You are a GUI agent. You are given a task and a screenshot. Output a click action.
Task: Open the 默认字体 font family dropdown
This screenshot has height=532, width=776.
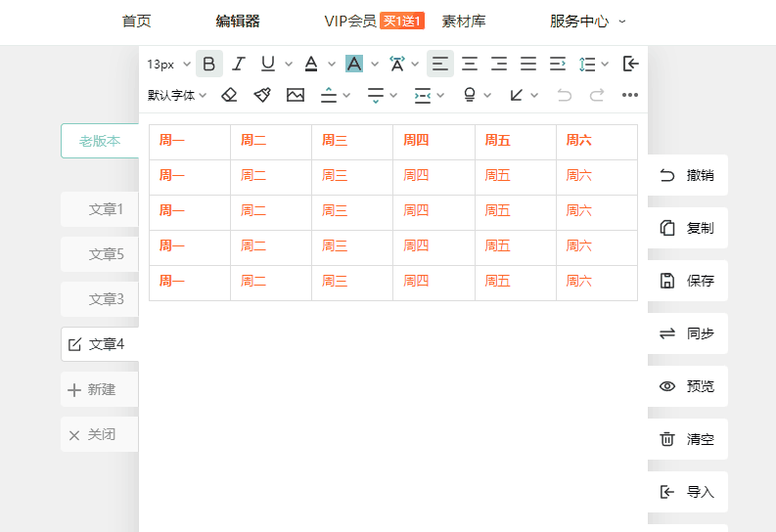[x=177, y=95]
